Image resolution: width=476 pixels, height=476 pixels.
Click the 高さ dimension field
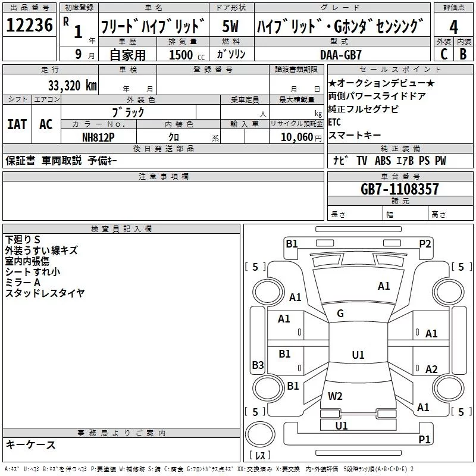[x=450, y=213]
